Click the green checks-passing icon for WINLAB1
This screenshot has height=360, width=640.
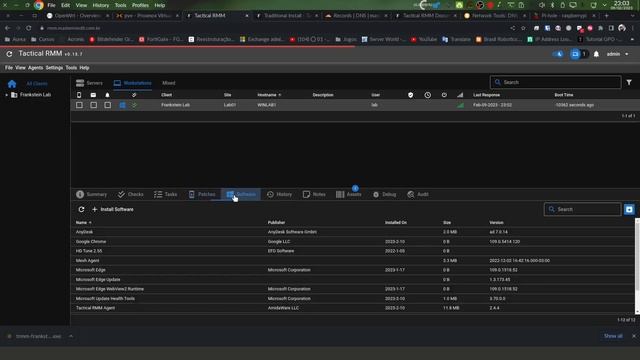coord(134,105)
